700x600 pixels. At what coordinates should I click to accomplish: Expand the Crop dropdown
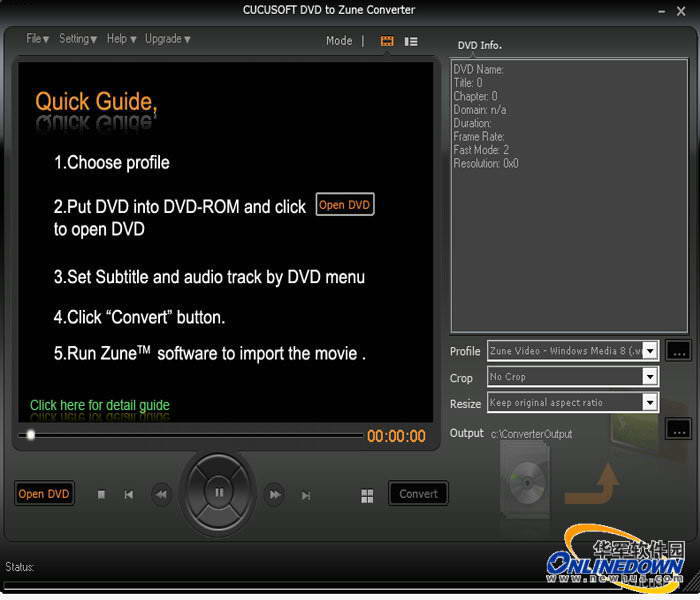(650, 376)
